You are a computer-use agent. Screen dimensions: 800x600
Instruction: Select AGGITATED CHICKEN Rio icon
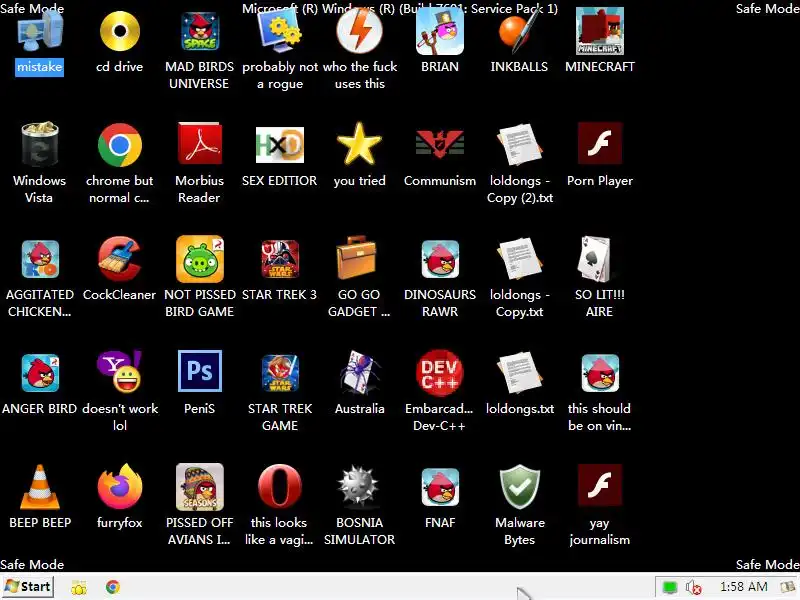[40, 259]
